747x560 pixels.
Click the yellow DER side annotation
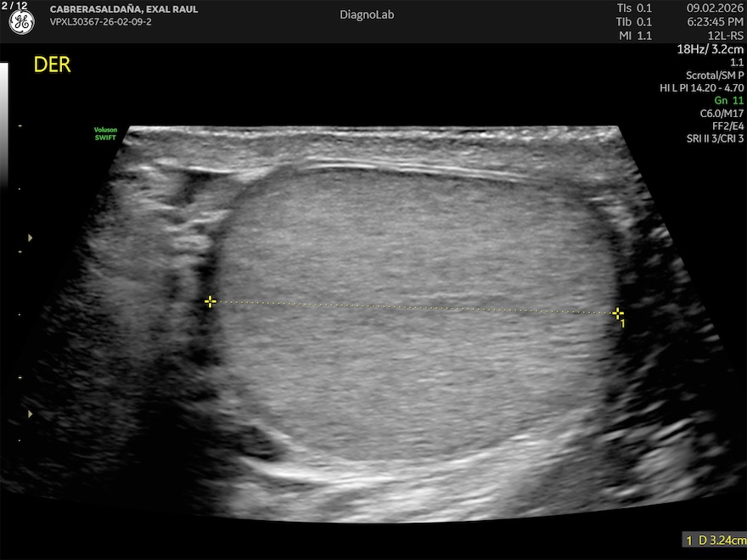click(x=52, y=65)
